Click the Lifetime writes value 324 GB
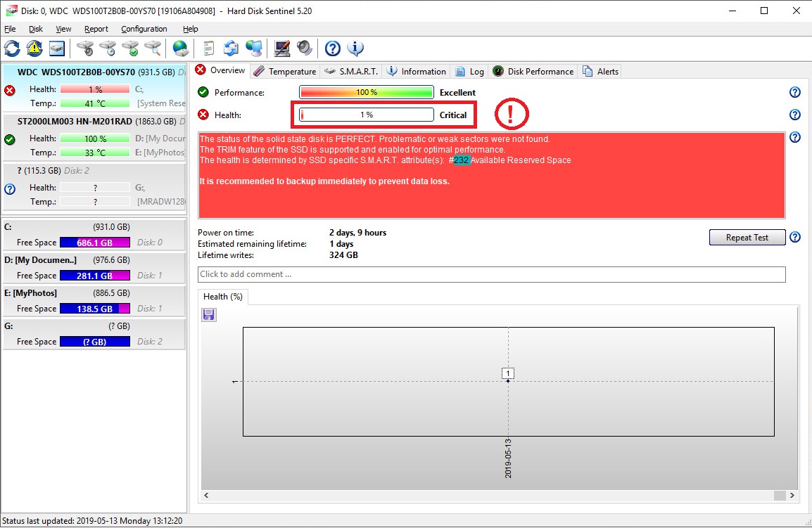 [343, 255]
